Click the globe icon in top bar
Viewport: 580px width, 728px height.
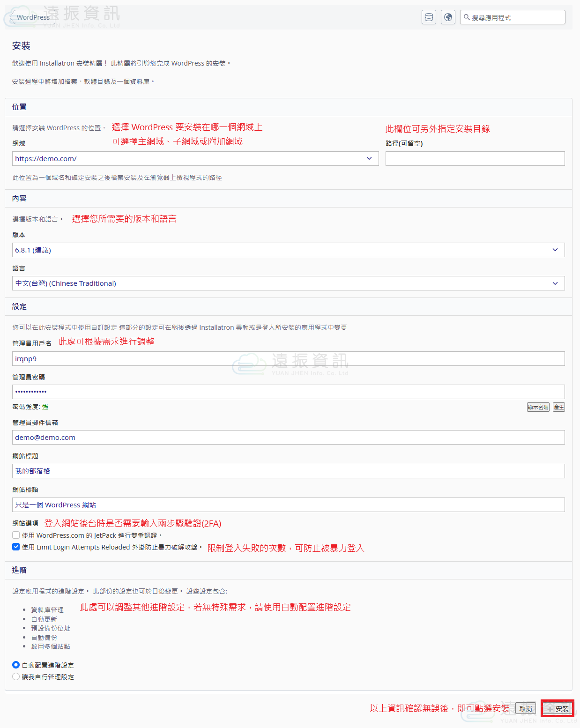click(448, 17)
